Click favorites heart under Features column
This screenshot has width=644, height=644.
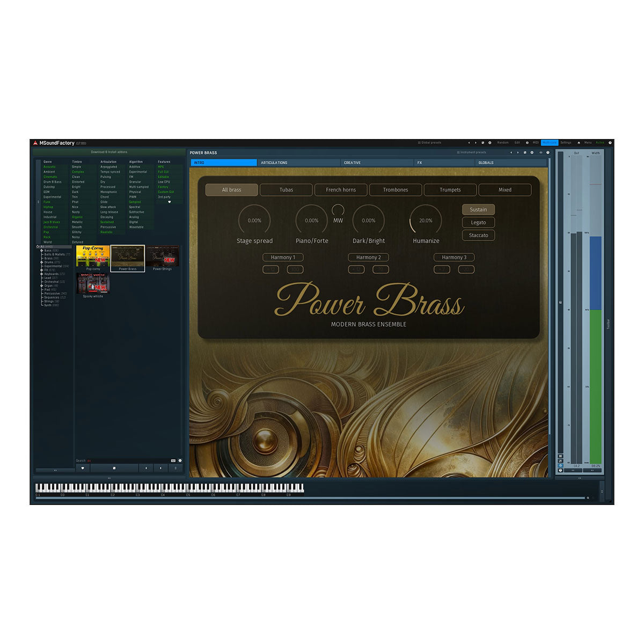[170, 202]
